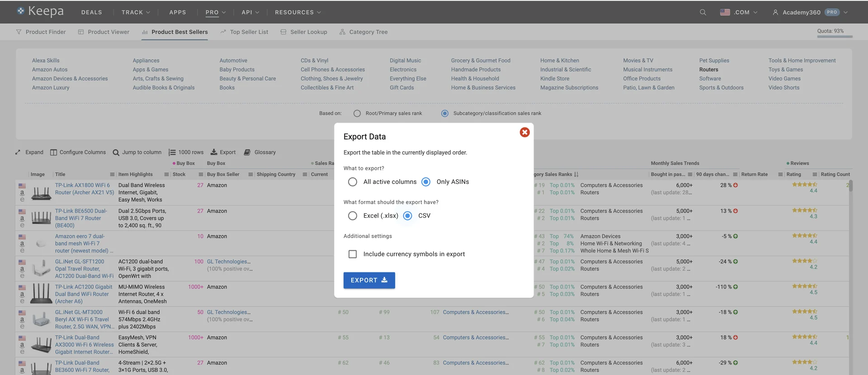This screenshot has height=375, width=868.
Task: Click the Amazon eero 7 product thumbnail
Action: point(41,244)
